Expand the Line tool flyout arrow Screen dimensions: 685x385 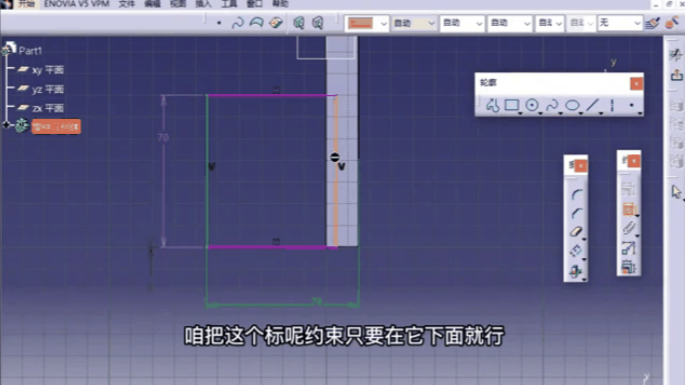pyautogui.click(x=601, y=114)
